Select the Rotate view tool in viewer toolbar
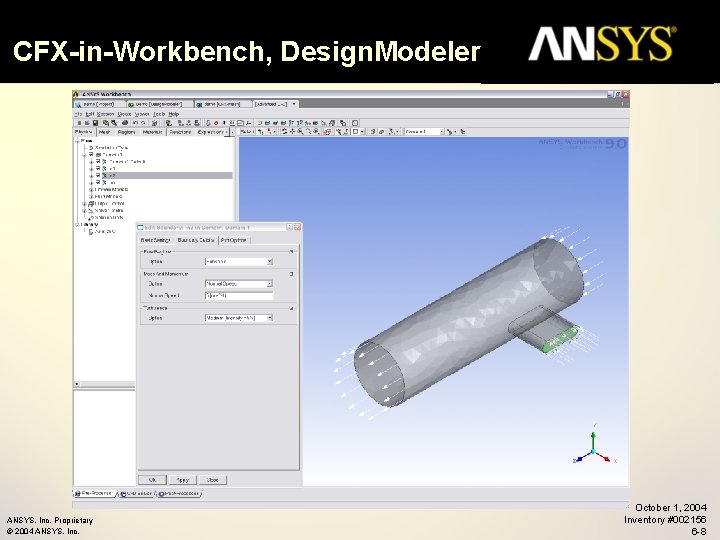The width and height of the screenshot is (720, 540). click(284, 132)
